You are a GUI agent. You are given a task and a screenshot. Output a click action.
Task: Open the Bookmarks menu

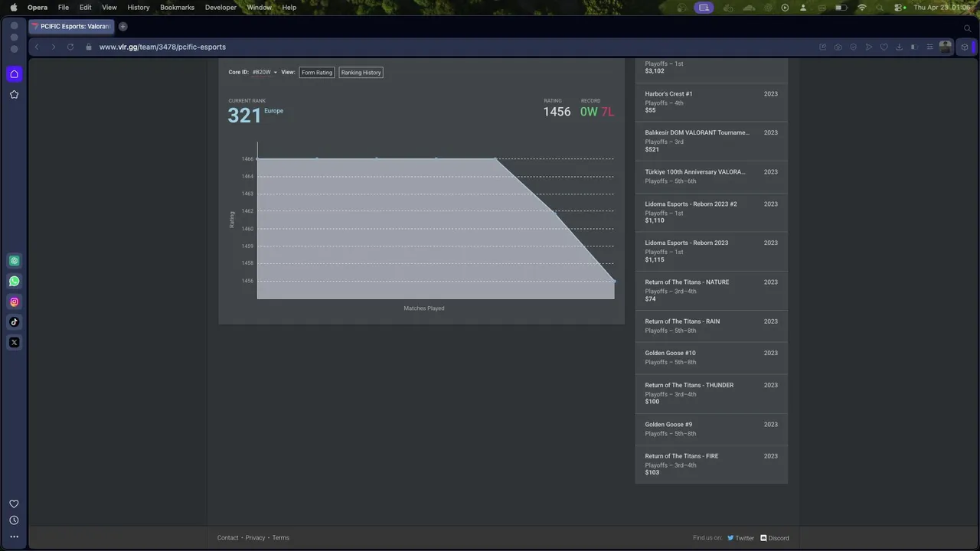(177, 7)
